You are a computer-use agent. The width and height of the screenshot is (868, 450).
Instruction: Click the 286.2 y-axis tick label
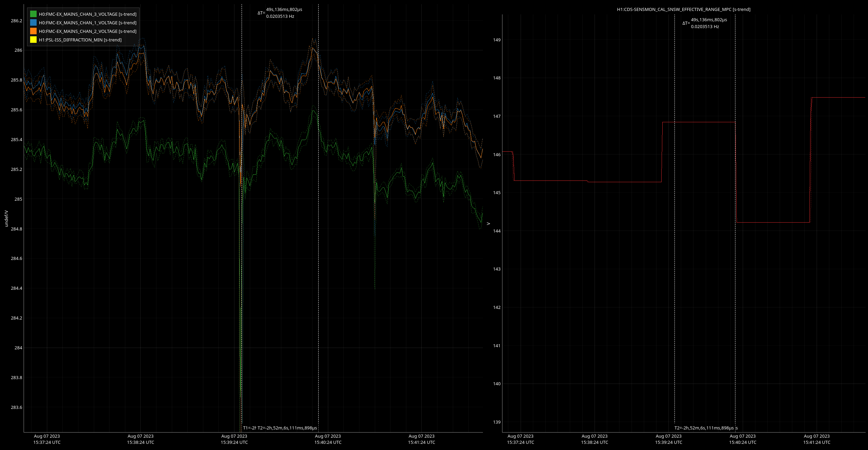tap(16, 21)
